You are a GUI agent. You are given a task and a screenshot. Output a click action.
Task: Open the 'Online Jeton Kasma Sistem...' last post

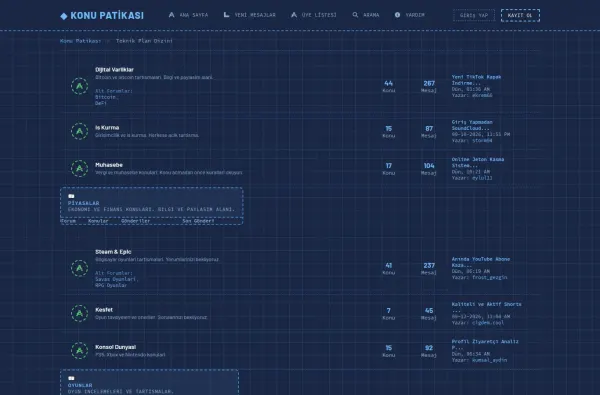[x=478, y=162]
